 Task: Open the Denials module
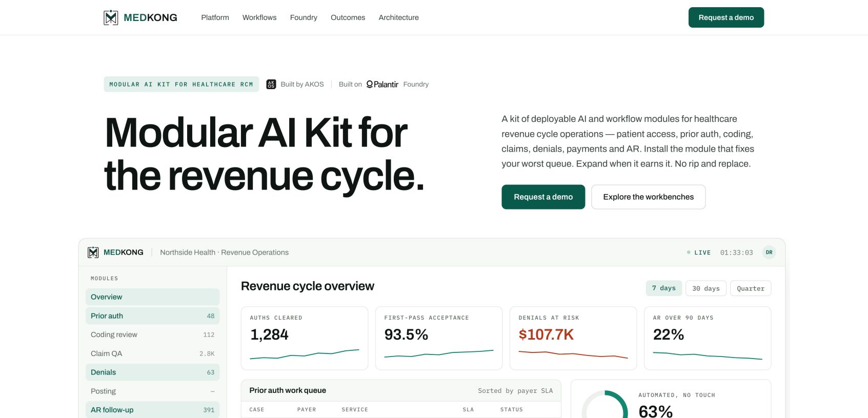(153, 372)
